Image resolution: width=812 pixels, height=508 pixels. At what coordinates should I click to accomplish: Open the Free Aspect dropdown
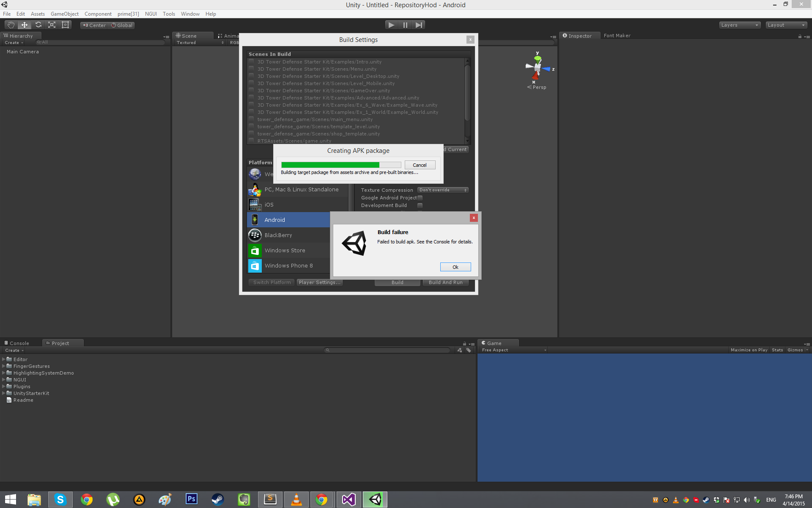(514, 350)
